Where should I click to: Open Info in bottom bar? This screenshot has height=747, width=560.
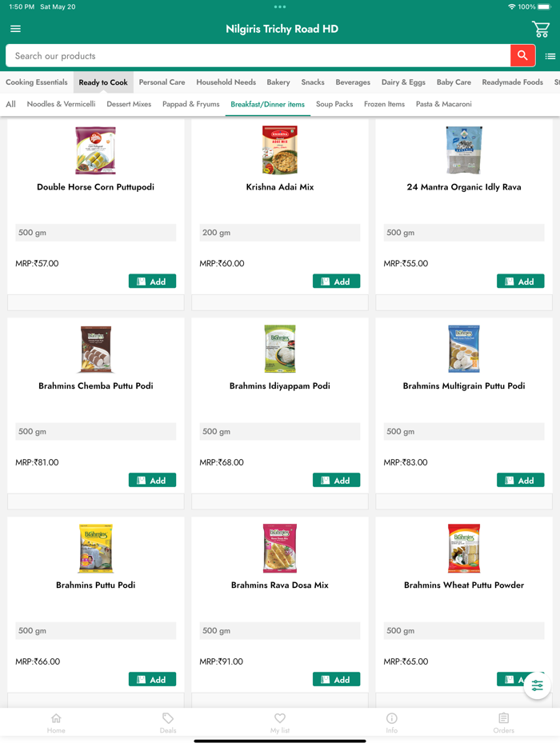click(x=392, y=722)
